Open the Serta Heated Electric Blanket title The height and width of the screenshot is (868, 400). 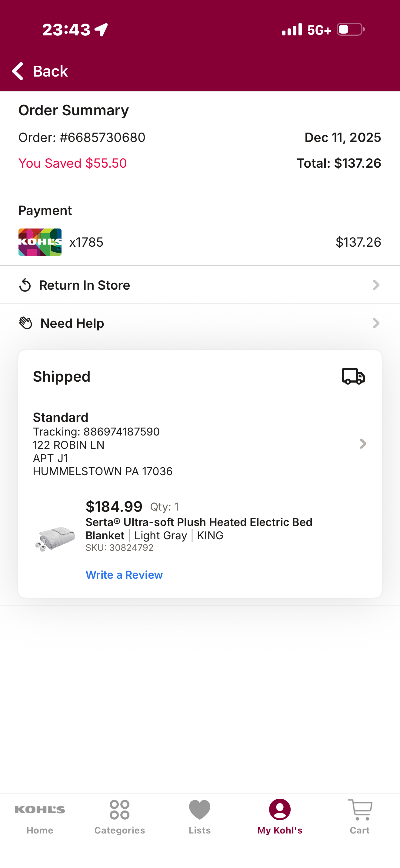click(x=199, y=529)
